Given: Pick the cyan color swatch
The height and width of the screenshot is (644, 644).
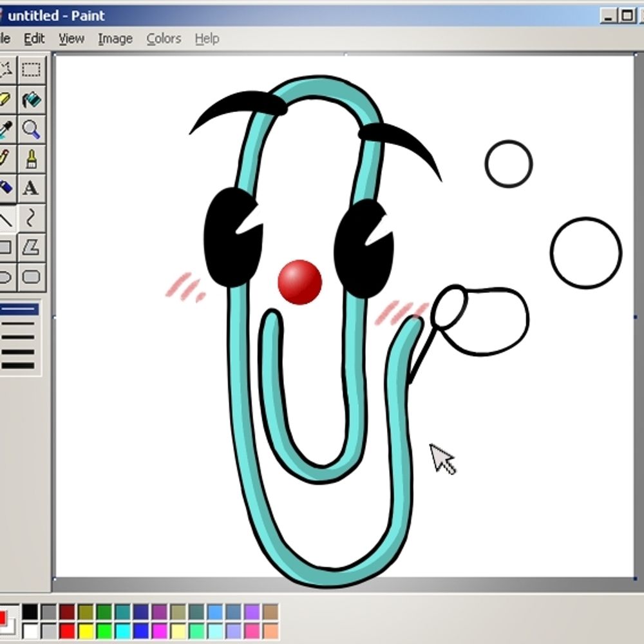Looking at the screenshot, I should [x=122, y=631].
